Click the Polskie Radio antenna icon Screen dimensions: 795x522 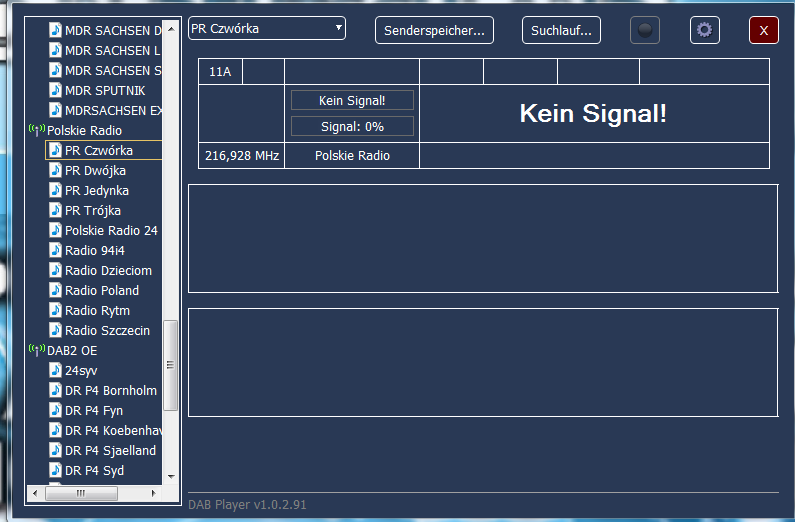point(37,131)
